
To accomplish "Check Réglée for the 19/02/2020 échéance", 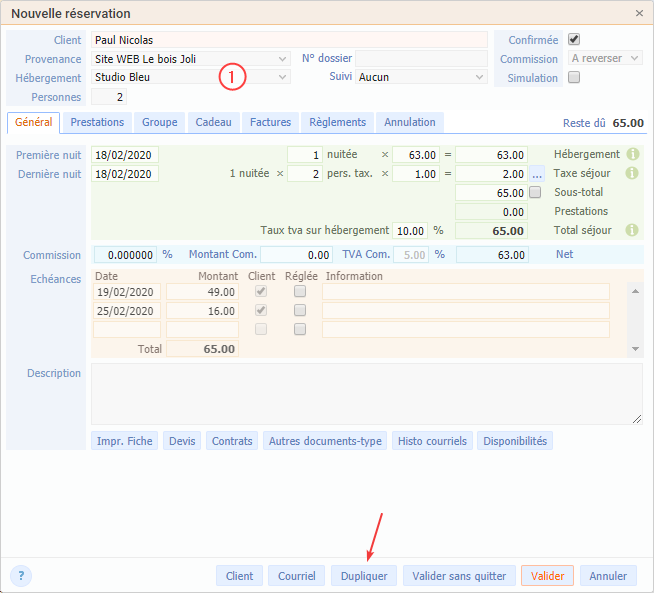I will [x=300, y=292].
